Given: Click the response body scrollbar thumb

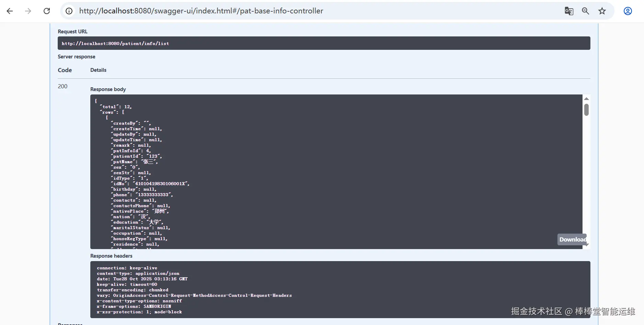Looking at the screenshot, I should point(587,110).
